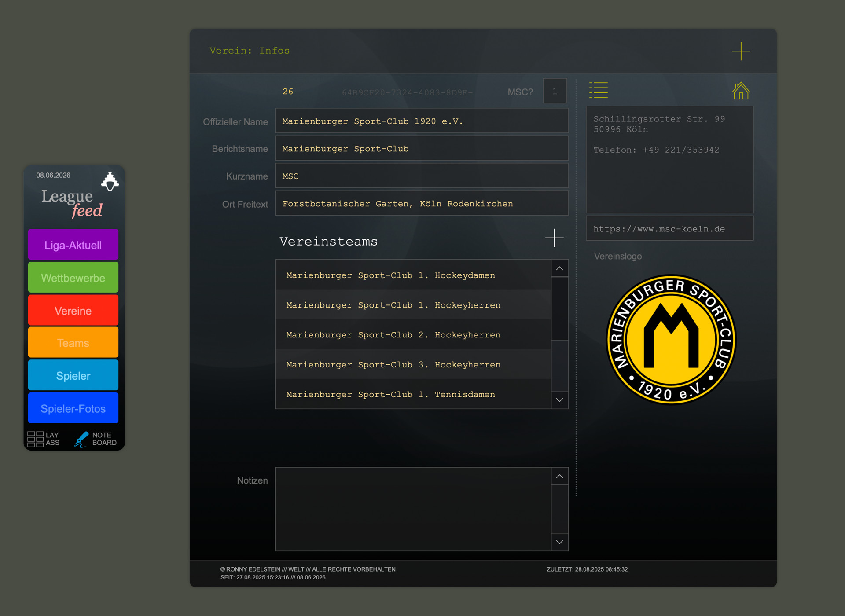This screenshot has height=616, width=845.
Task: Click the ZULETZT timestamp in footer
Action: point(587,569)
